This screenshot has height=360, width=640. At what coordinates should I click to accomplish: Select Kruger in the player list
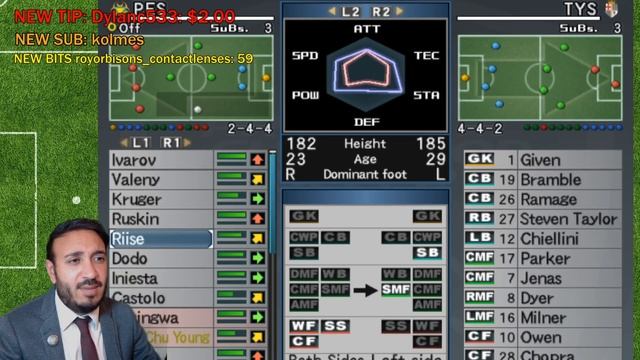tap(161, 199)
